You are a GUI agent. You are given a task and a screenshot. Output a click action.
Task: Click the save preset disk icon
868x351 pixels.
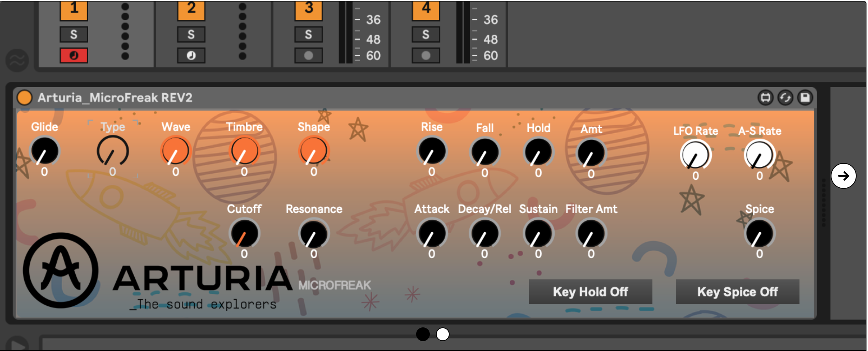tap(805, 98)
